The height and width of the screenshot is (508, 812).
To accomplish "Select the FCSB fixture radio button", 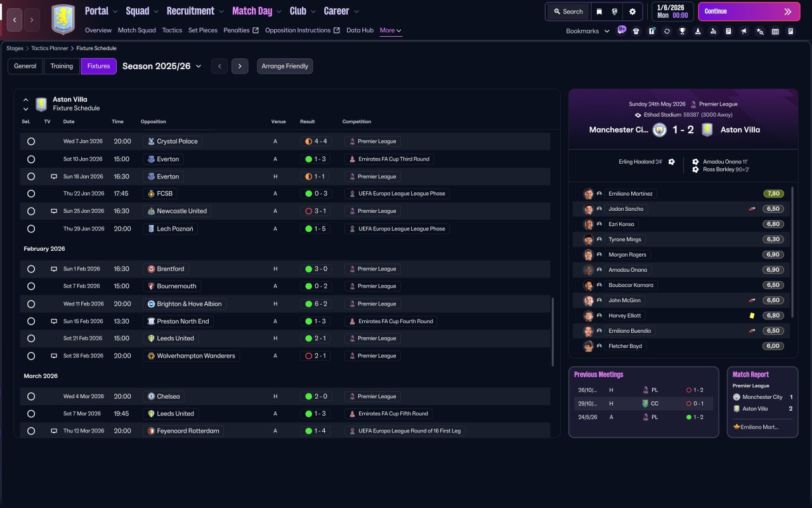I will click(31, 194).
